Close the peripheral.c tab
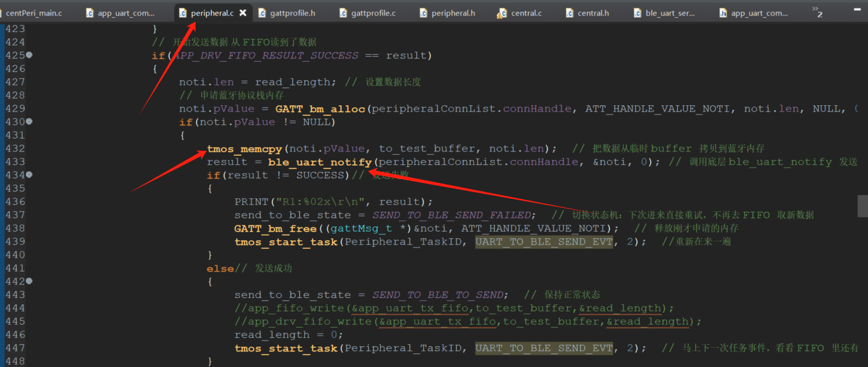Screen dimensions: 868x367 pyautogui.click(x=243, y=12)
